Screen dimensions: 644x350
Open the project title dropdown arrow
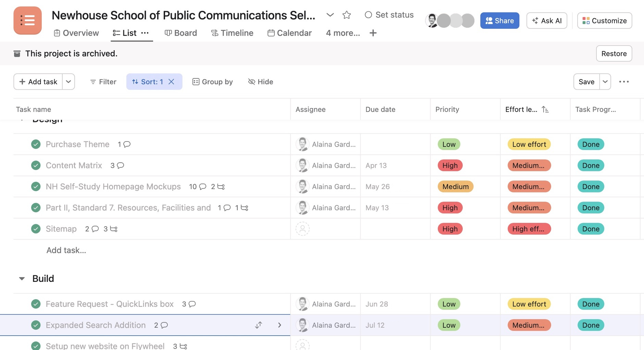[330, 15]
